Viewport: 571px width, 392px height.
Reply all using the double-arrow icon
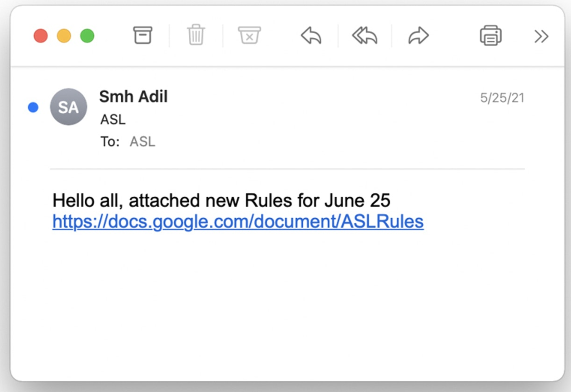[365, 36]
